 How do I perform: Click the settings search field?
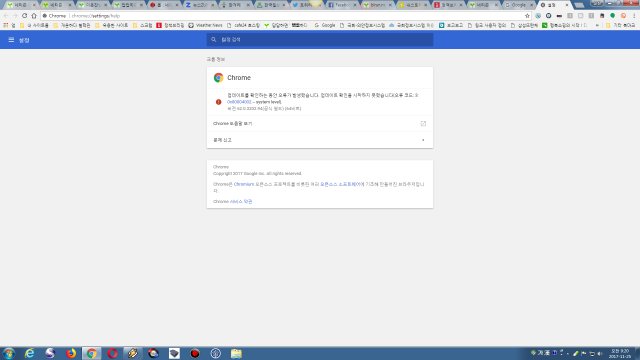(320, 40)
